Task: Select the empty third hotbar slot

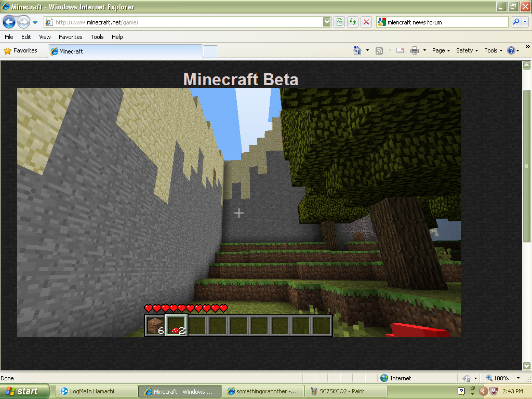Action: point(197,325)
